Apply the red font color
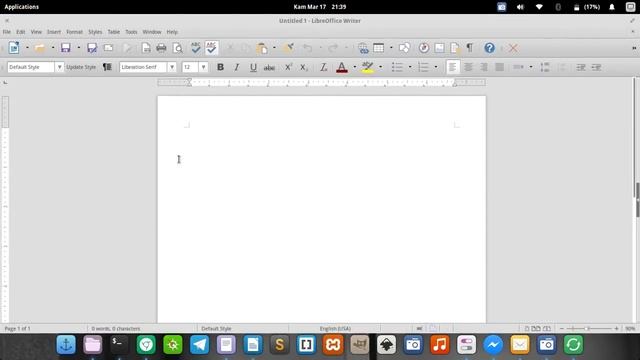This screenshot has height=360, width=640. pos(342,67)
